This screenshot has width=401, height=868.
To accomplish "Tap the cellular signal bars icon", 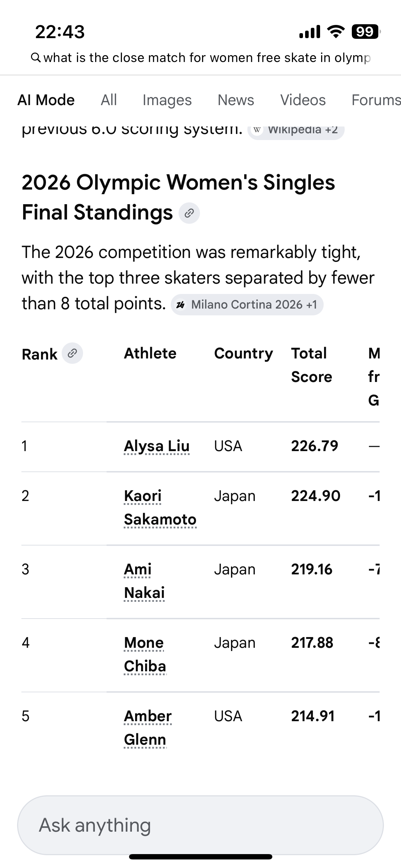I will [x=309, y=32].
